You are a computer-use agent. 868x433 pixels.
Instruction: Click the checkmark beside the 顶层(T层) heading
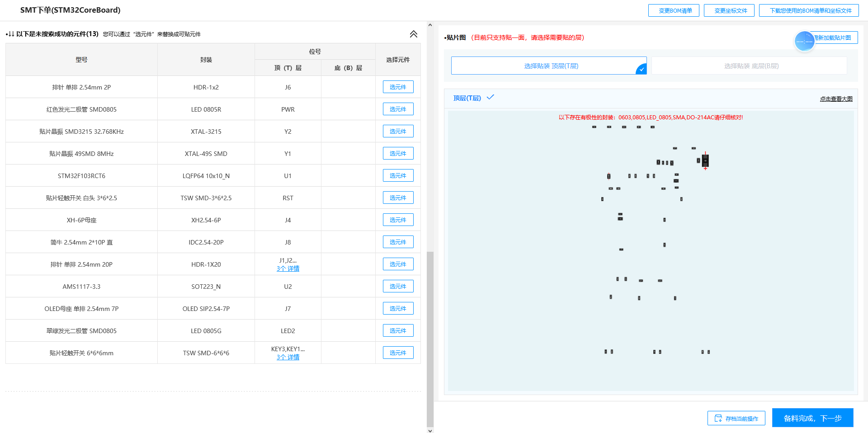pyautogui.click(x=491, y=97)
